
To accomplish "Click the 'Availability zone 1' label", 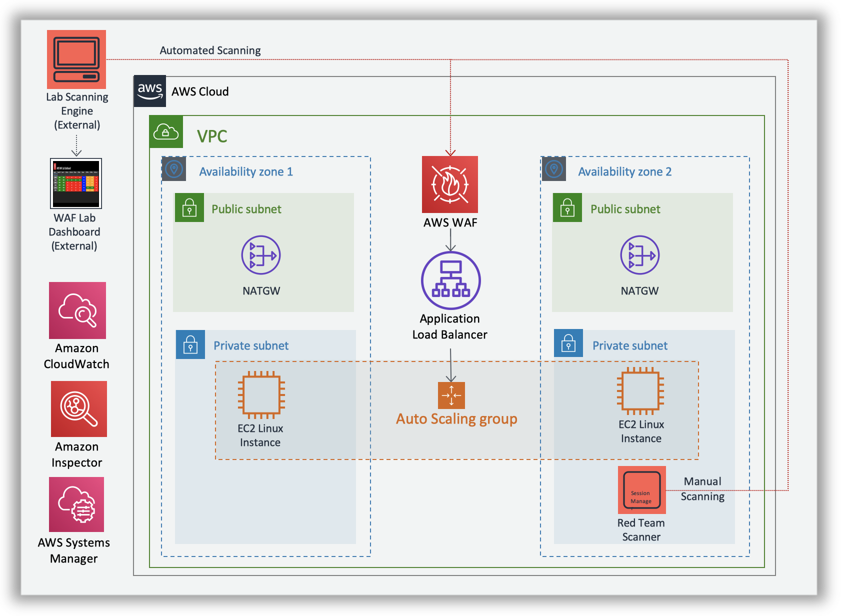I will 246,171.
